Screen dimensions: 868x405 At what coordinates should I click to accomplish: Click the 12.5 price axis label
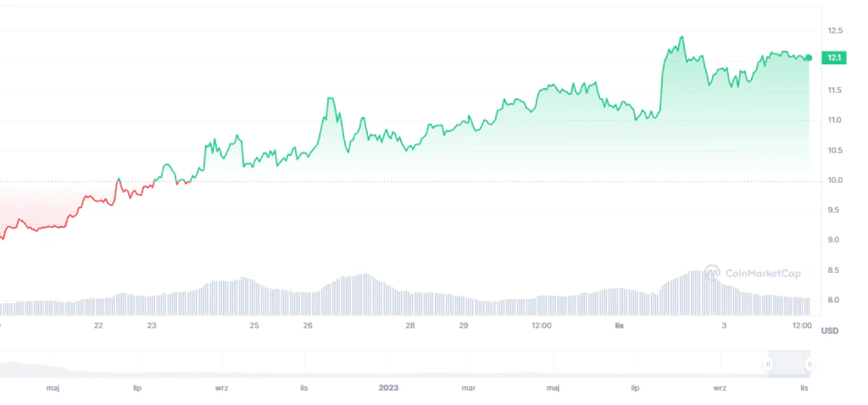[x=835, y=31]
